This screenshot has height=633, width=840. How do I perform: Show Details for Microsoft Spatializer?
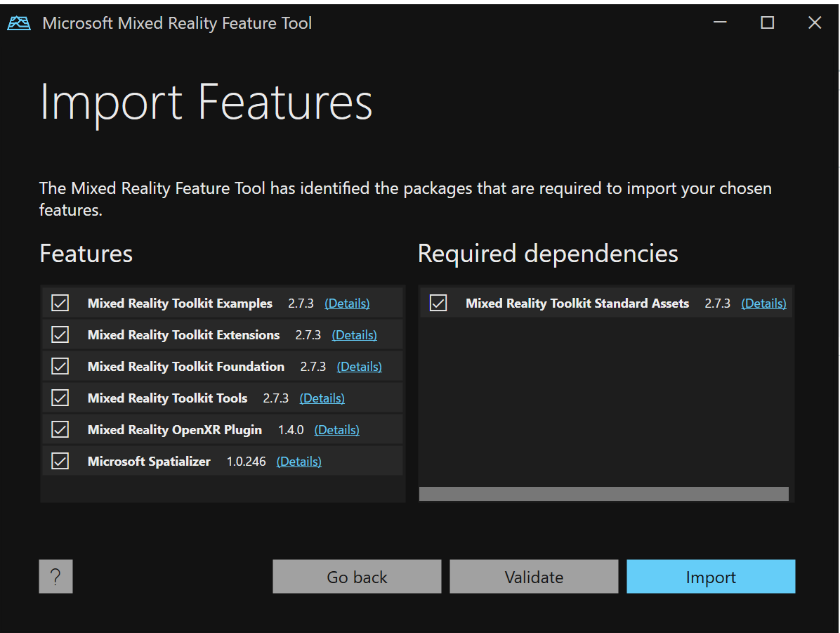click(x=299, y=462)
